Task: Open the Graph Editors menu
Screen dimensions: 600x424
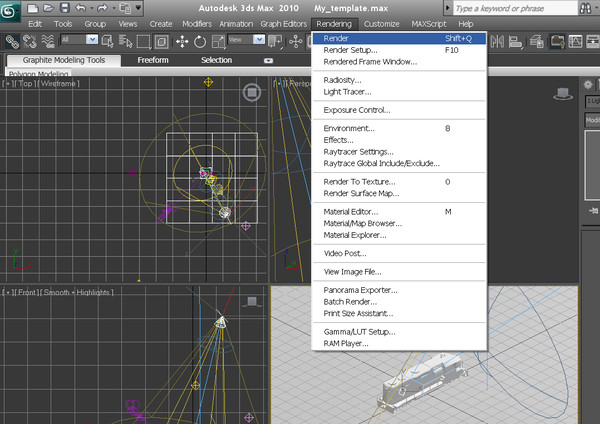Action: (x=284, y=24)
